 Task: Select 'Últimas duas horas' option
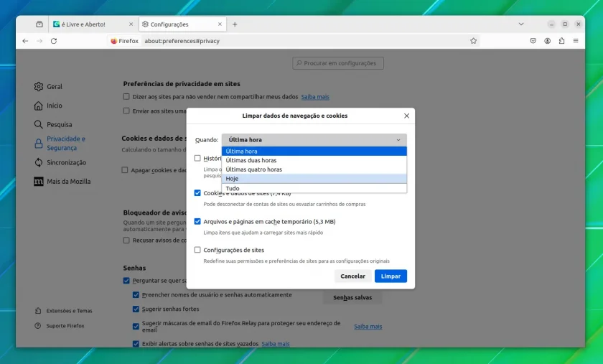click(x=314, y=160)
